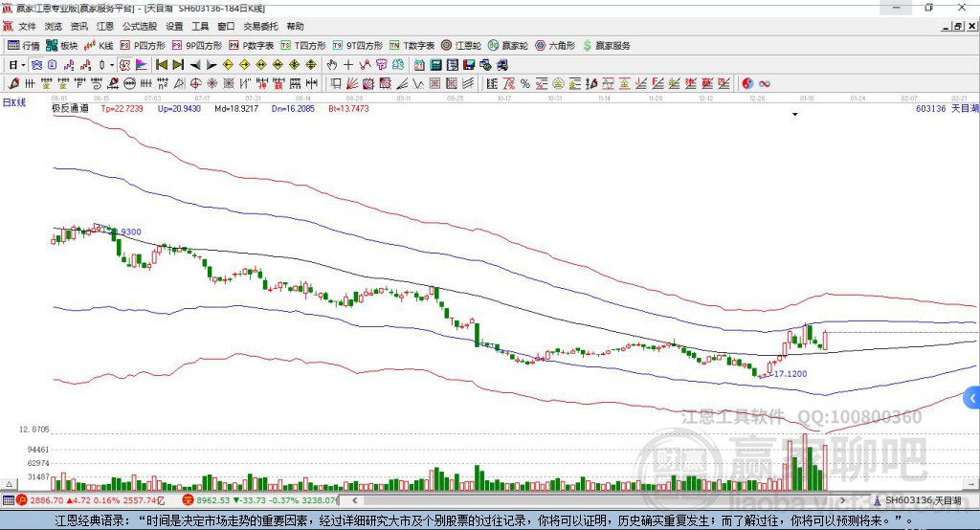Open the 文件 menu
The image size is (980, 530).
point(27,26)
